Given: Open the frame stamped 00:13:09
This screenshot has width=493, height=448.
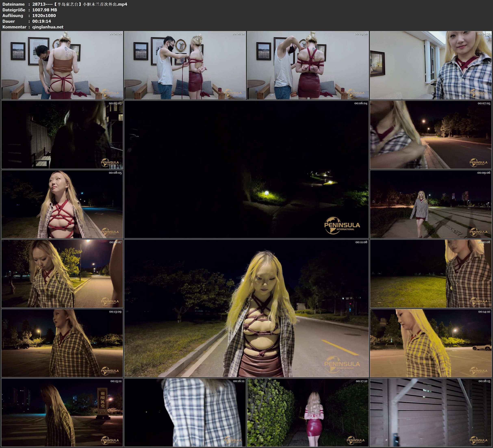Looking at the screenshot, I should click(x=62, y=343).
